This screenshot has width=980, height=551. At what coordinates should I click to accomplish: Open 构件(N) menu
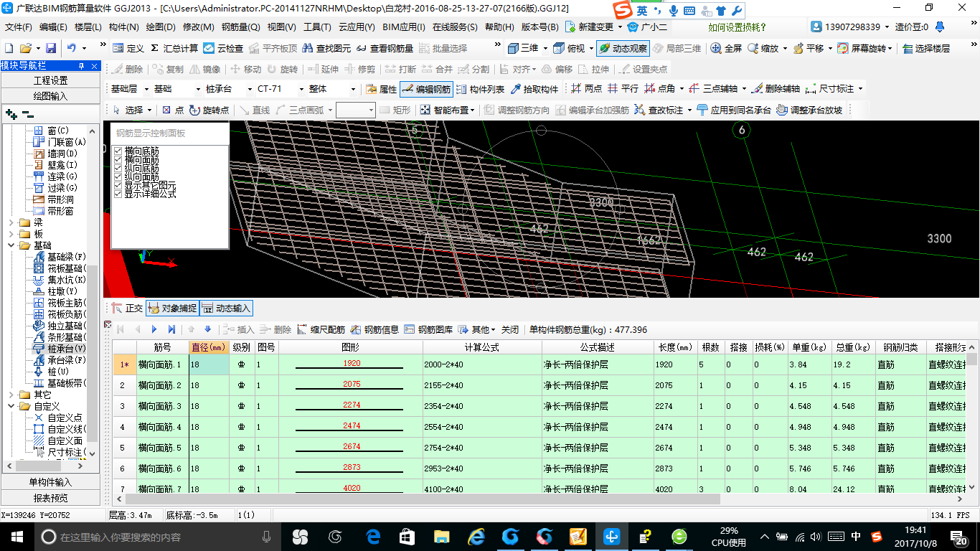[x=123, y=27]
